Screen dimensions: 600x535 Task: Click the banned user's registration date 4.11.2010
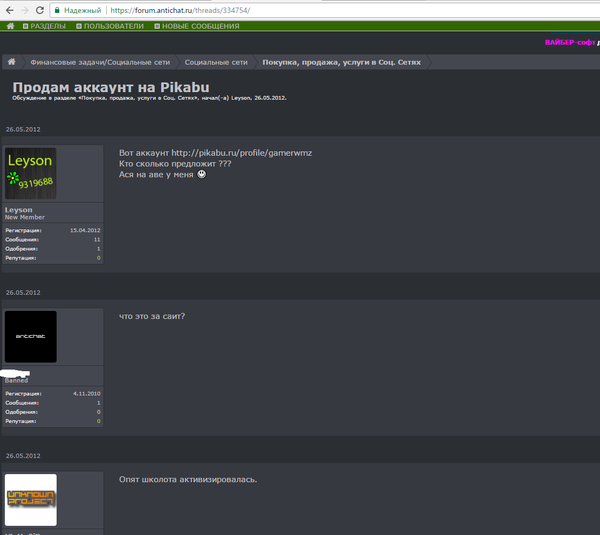(x=87, y=394)
